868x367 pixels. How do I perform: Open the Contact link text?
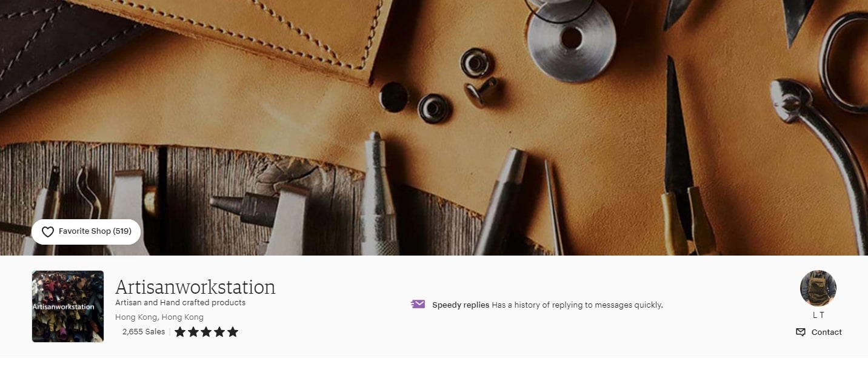point(827,332)
